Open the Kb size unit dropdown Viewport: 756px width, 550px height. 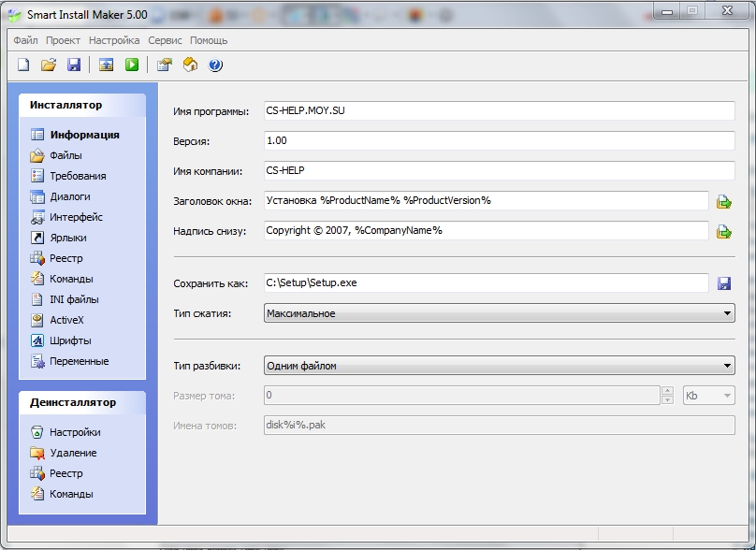(x=709, y=396)
